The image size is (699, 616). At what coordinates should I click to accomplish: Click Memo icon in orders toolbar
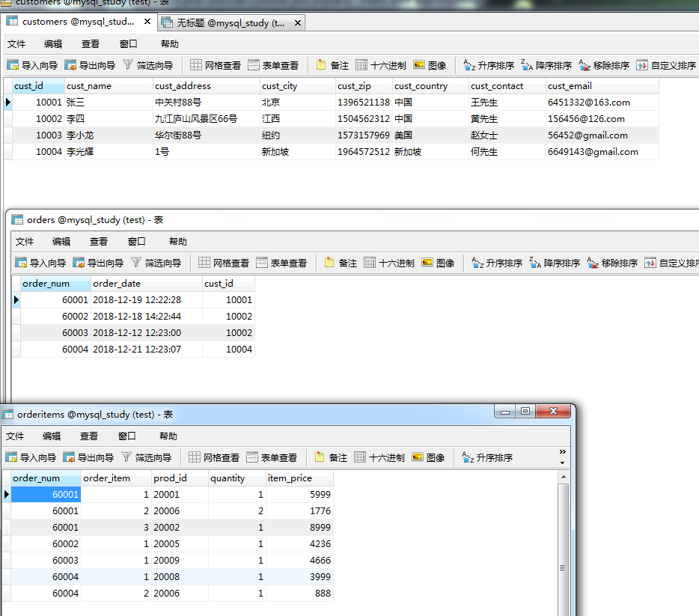(x=340, y=263)
